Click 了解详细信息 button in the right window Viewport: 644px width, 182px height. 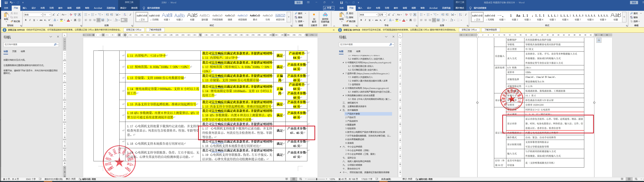490,30
